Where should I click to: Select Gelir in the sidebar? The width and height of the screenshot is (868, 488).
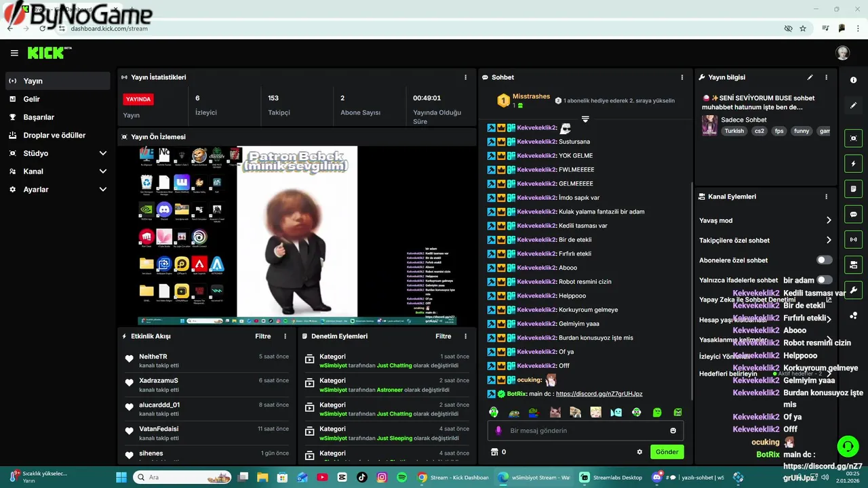pyautogui.click(x=58, y=99)
